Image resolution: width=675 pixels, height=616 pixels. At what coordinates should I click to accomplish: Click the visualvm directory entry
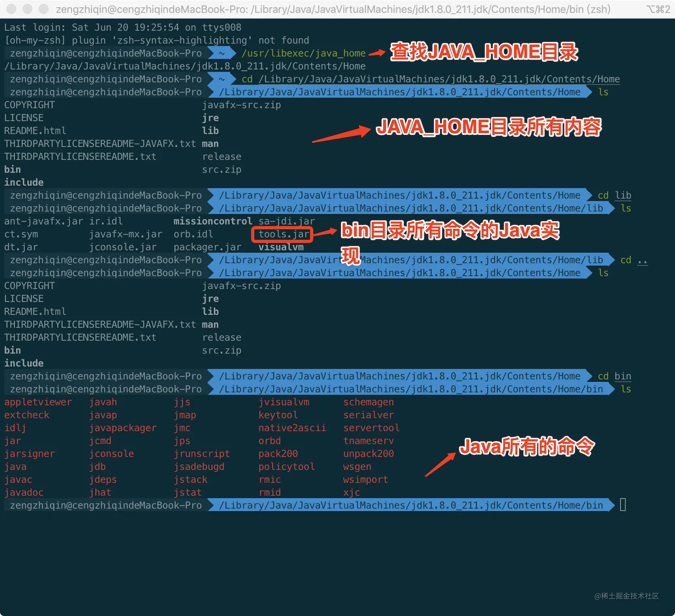coord(281,247)
